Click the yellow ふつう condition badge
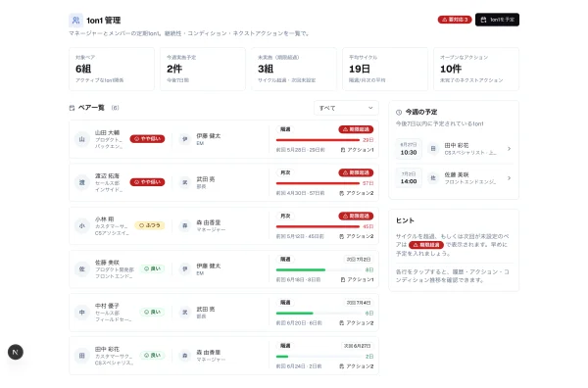Image resolution: width=588 pixels, height=388 pixels. [150, 225]
